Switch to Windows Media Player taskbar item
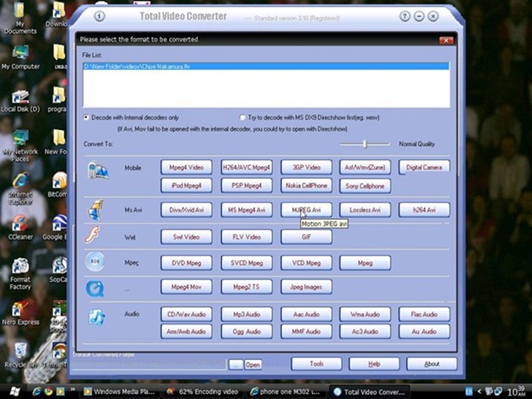The image size is (532, 399). point(119,391)
